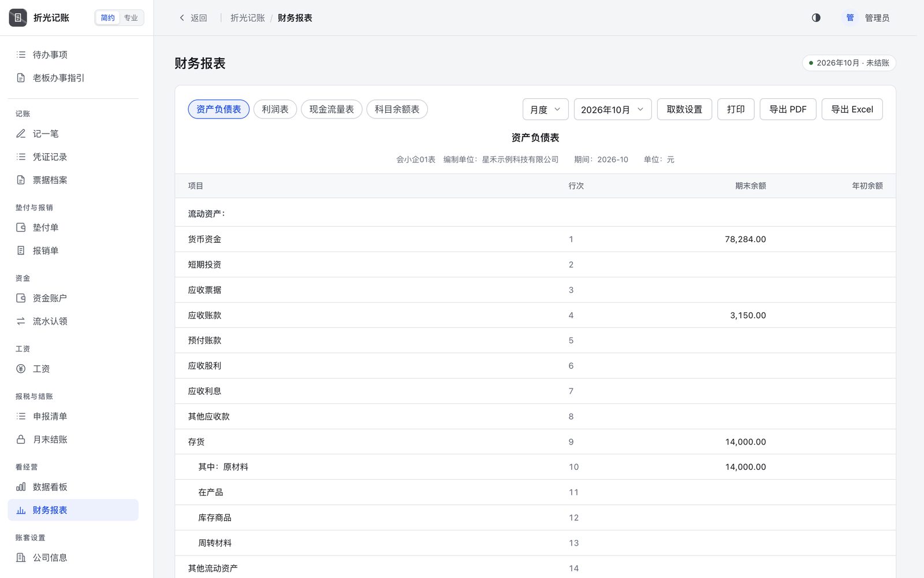Switch to 现金流量表 tab
The width and height of the screenshot is (924, 578).
point(331,109)
